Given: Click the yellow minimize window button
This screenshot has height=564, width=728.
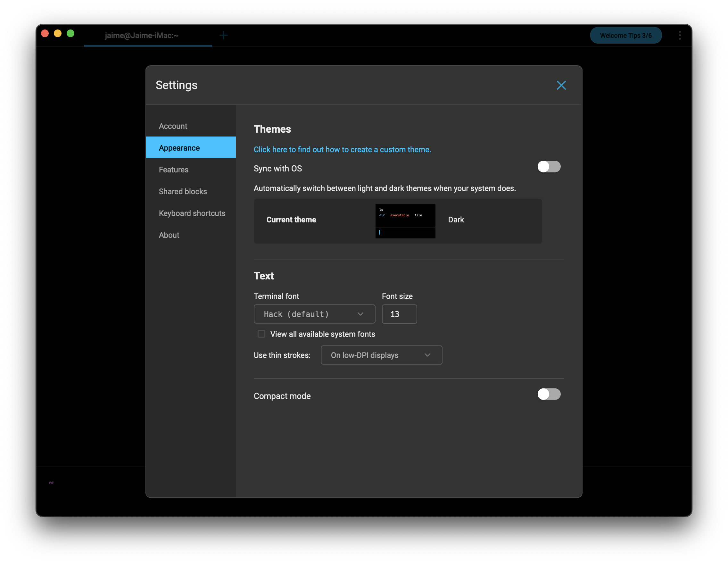Looking at the screenshot, I should (58, 33).
